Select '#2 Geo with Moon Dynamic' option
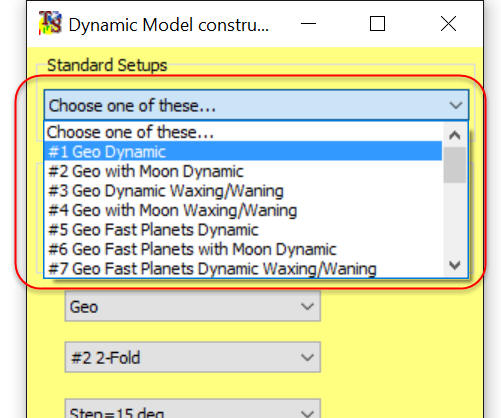 [x=243, y=171]
